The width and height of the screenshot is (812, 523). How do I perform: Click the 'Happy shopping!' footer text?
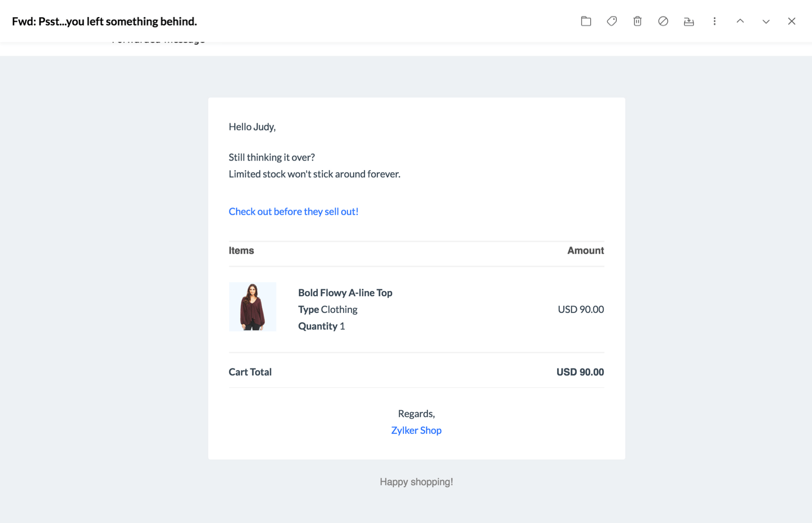416,482
